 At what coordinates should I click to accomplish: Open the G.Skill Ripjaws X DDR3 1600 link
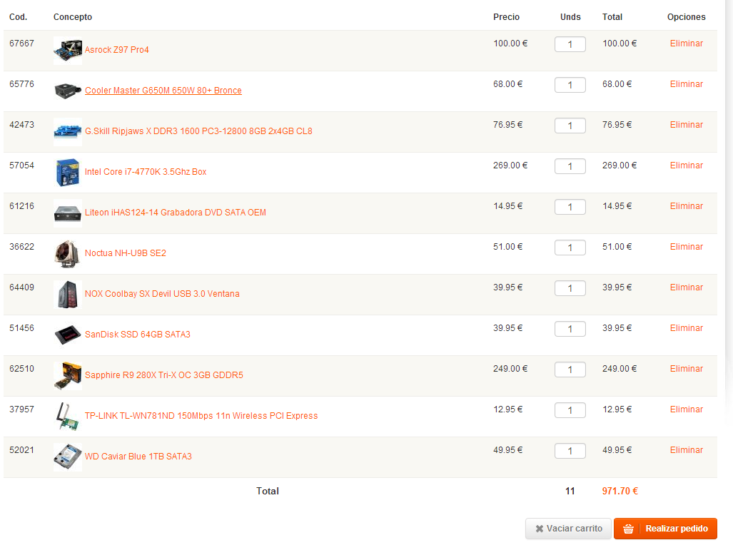[x=198, y=131]
